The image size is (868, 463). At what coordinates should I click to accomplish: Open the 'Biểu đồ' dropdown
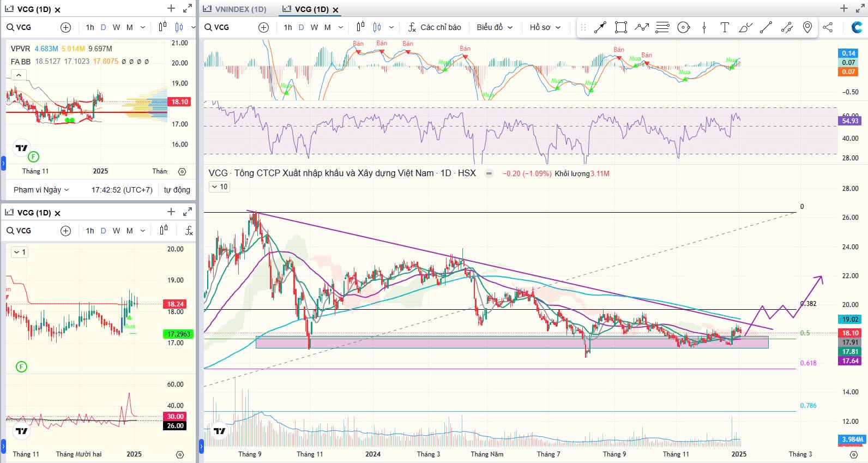[494, 27]
